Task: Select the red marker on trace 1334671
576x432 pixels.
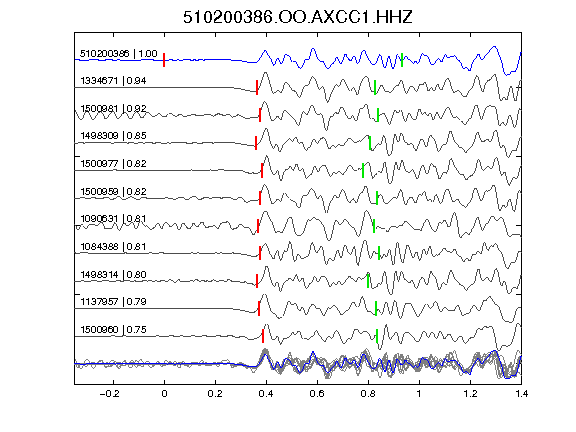Action: pos(257,87)
